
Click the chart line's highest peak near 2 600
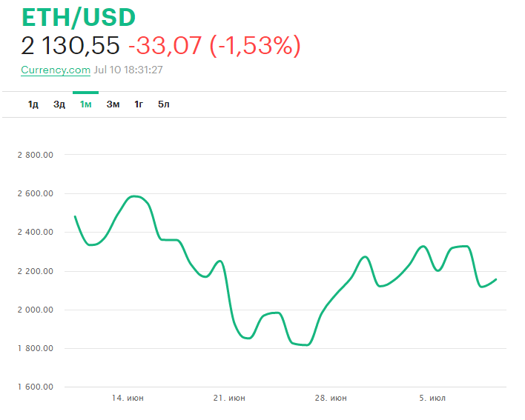[x=134, y=196]
